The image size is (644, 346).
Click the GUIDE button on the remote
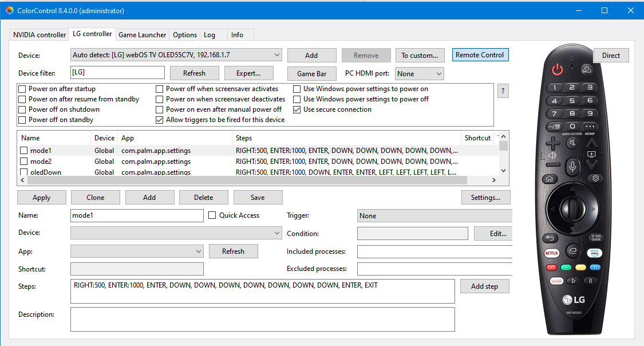(595, 238)
